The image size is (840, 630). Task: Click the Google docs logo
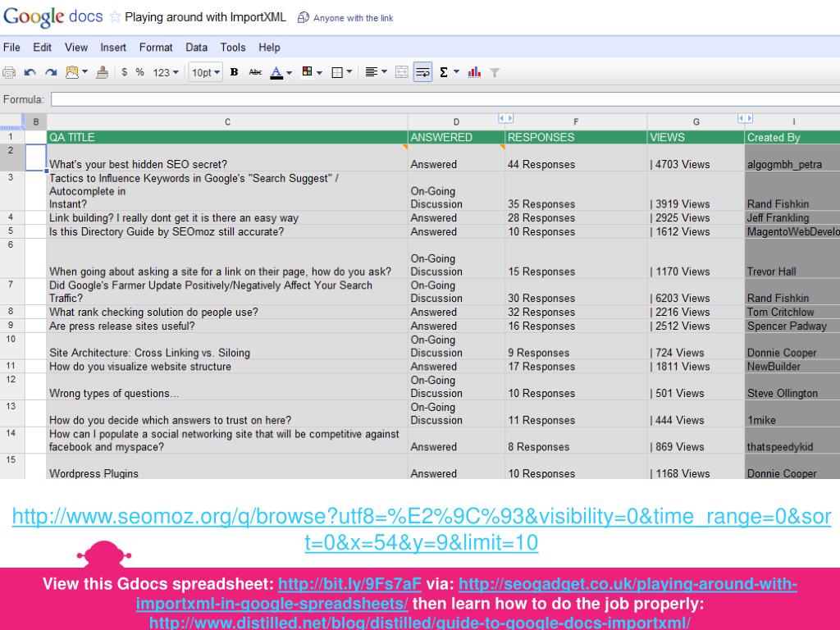(53, 16)
